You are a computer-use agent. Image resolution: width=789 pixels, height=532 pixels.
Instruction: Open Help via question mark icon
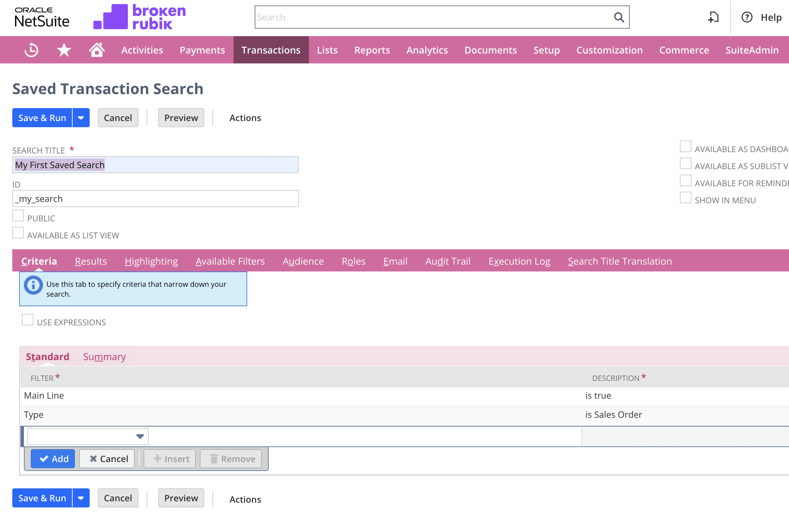tap(747, 17)
